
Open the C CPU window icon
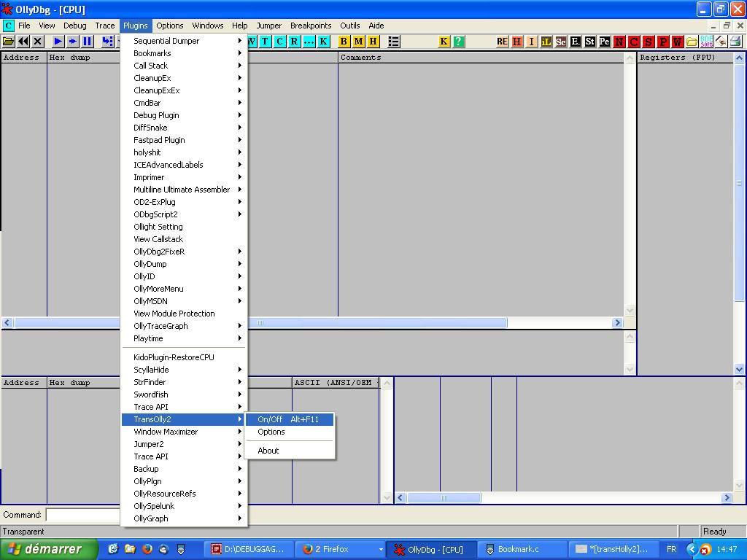tap(279, 42)
